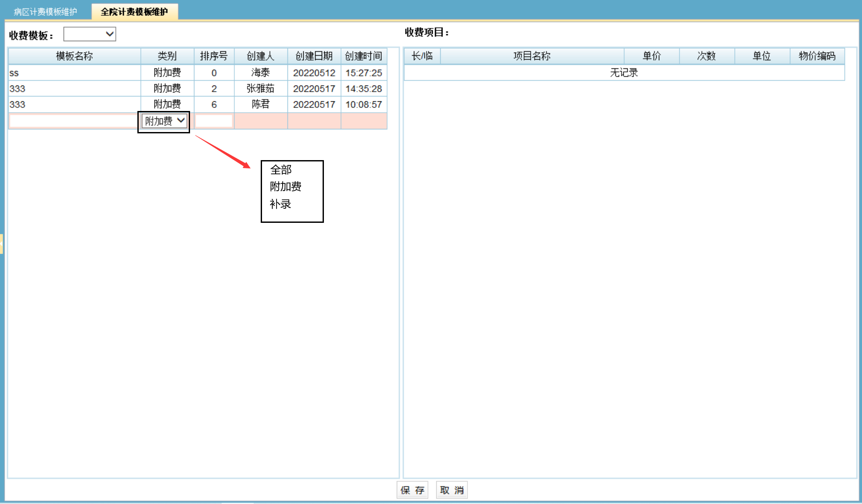Click the new template name input field

tap(73, 121)
